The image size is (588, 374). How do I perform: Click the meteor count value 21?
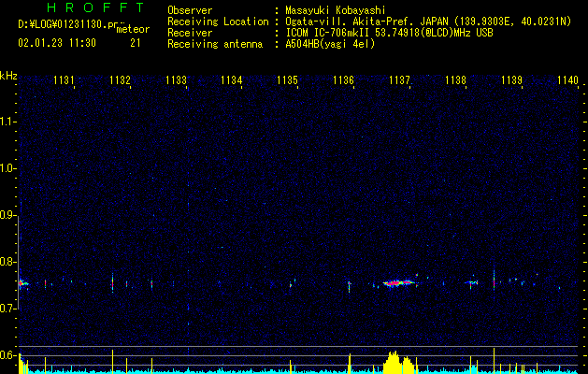click(x=136, y=43)
